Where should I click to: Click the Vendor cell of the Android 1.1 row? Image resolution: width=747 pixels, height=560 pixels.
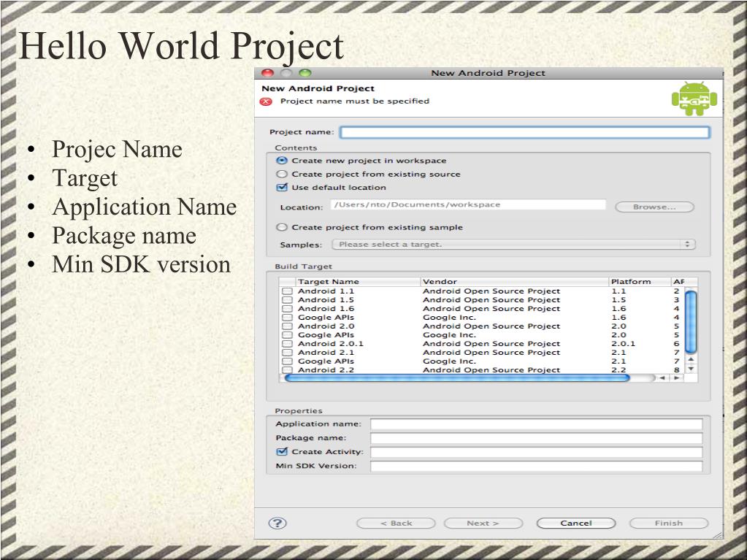pyautogui.click(x=491, y=291)
